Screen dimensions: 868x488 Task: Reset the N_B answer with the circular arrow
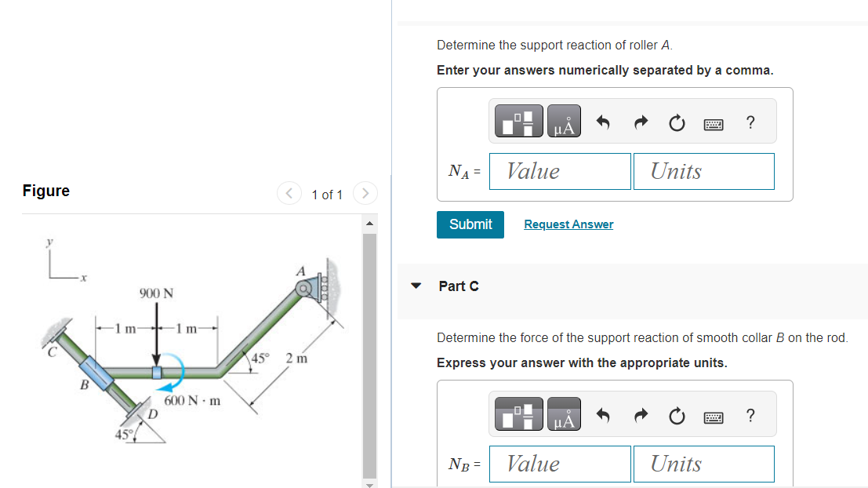click(x=677, y=415)
